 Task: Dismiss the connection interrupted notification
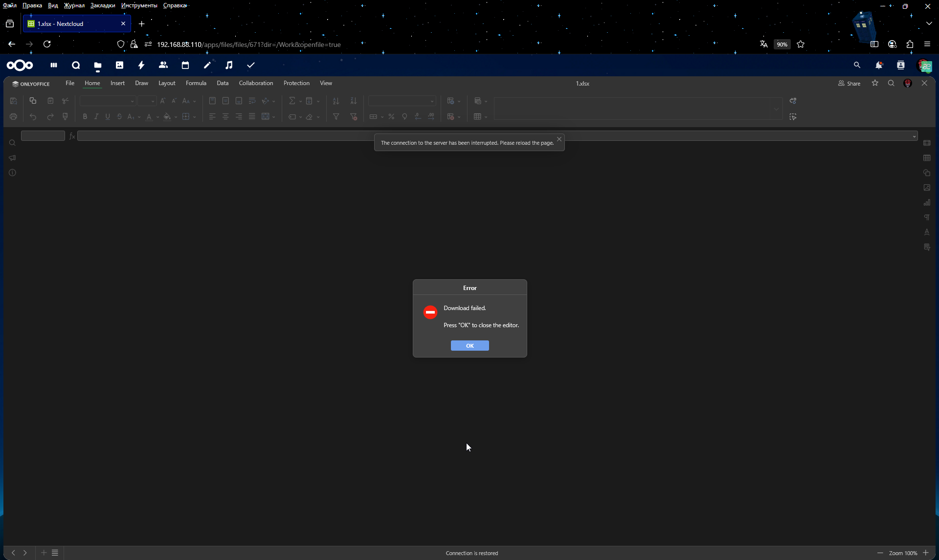tap(559, 139)
